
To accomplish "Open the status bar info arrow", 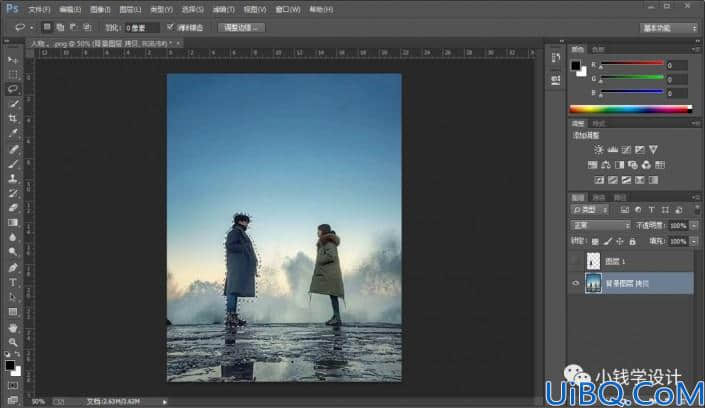I will tap(165, 402).
